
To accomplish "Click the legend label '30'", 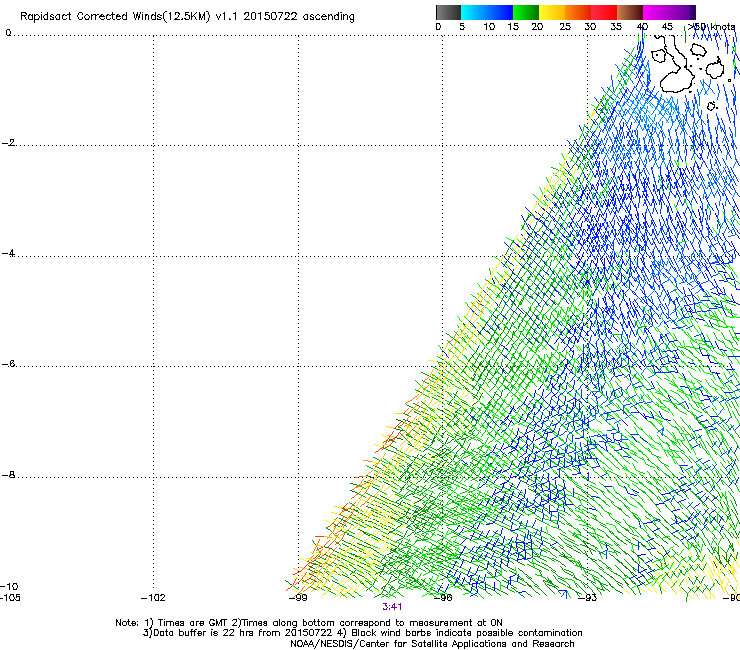I will pyautogui.click(x=590, y=27).
